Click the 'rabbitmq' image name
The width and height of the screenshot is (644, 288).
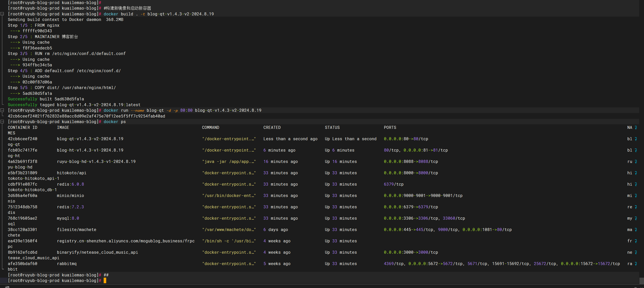[x=67, y=264]
